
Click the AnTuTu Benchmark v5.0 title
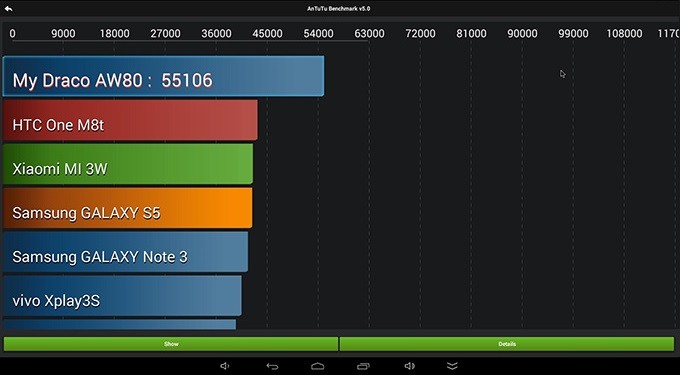(339, 9)
